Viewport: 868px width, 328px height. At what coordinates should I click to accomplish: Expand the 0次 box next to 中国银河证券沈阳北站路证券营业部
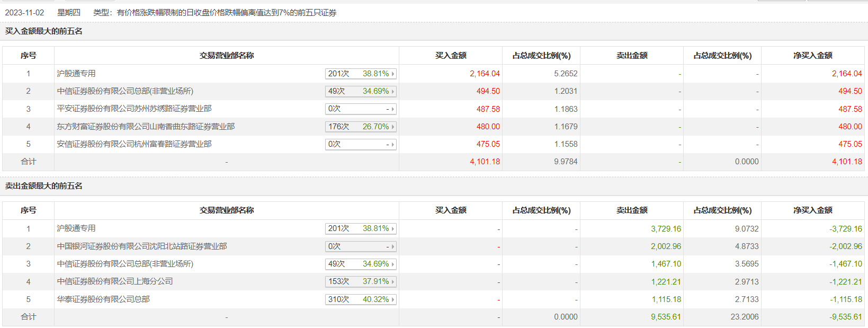(x=361, y=246)
